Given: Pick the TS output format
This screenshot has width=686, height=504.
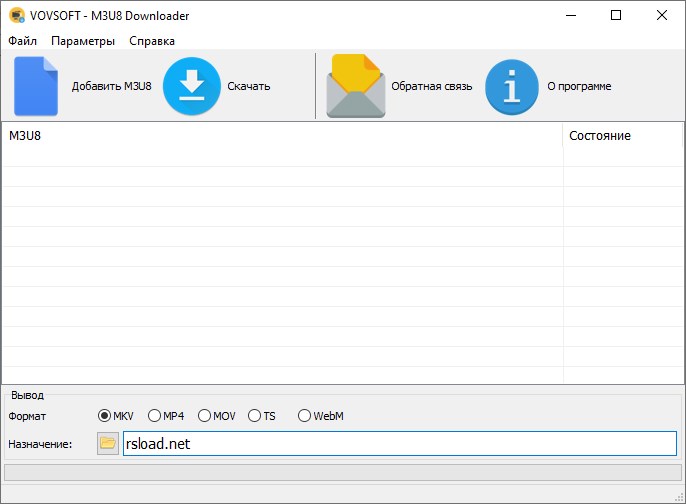Looking at the screenshot, I should 255,416.
